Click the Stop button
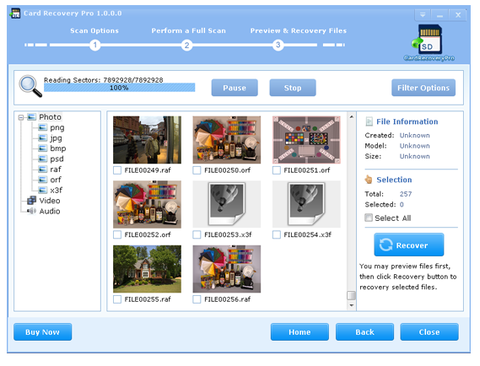 point(292,88)
